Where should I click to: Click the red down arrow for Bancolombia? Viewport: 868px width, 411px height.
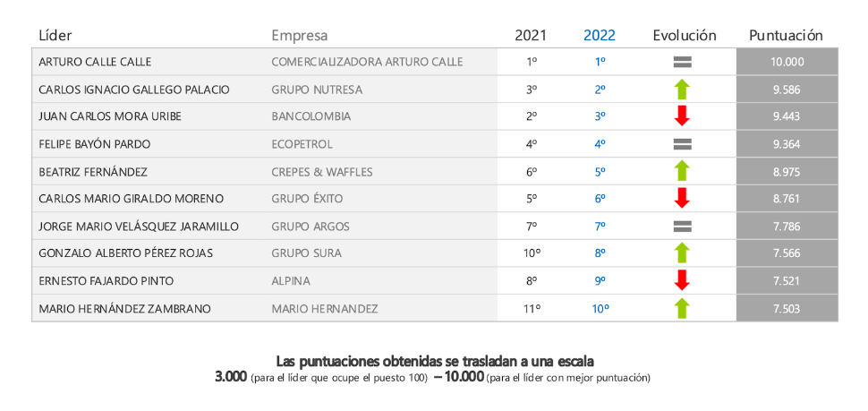[x=683, y=116]
